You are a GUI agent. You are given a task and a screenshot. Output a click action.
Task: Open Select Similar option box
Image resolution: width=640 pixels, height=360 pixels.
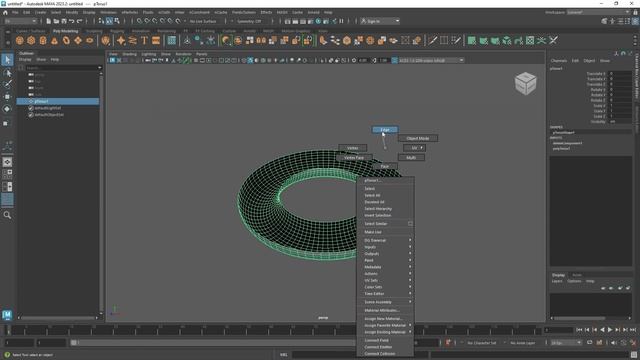pos(410,224)
